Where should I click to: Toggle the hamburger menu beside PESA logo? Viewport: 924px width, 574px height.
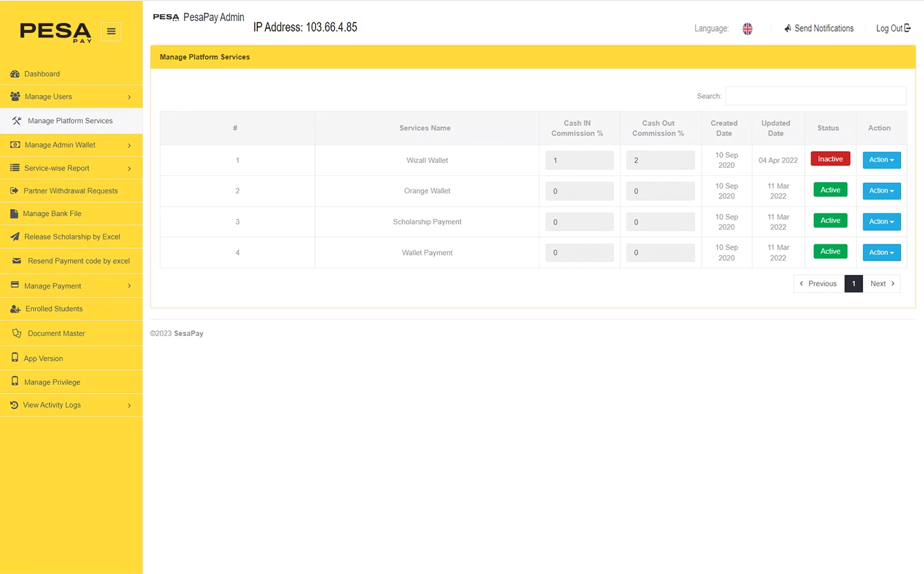(111, 31)
